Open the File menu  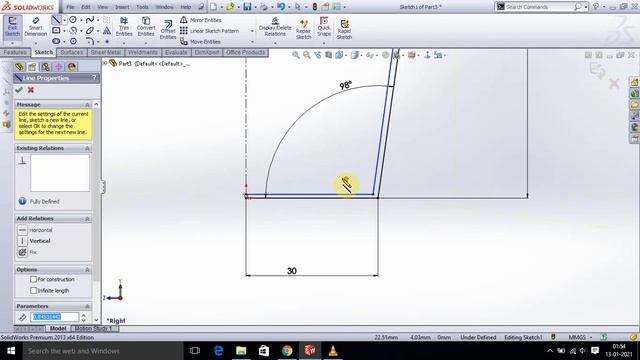[70, 7]
